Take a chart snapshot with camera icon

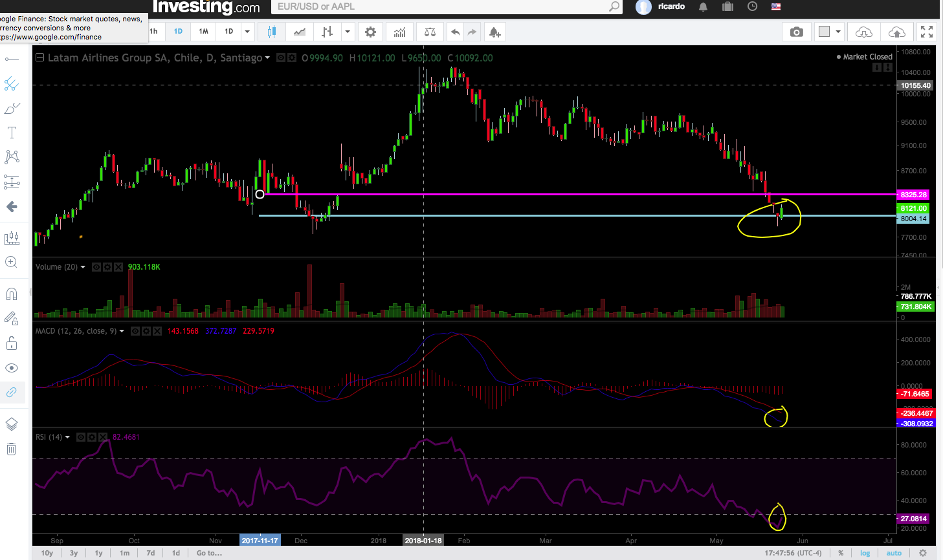point(796,32)
